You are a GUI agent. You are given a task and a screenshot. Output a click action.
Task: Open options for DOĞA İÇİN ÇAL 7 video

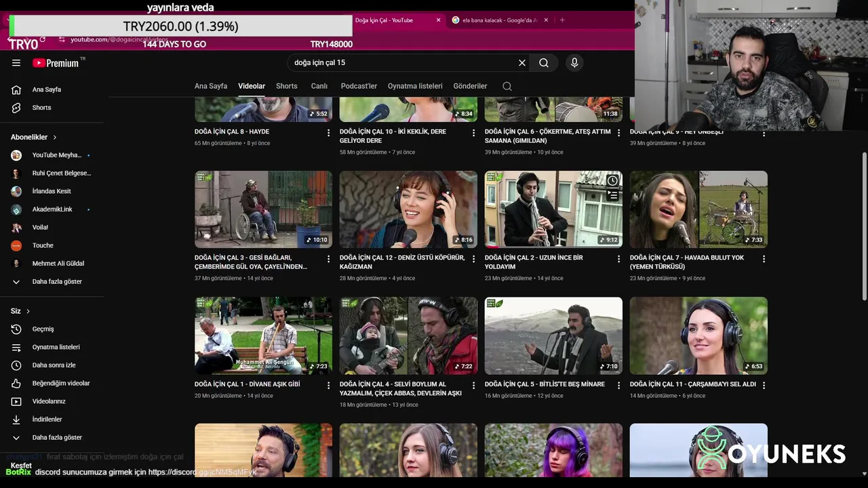click(x=764, y=259)
